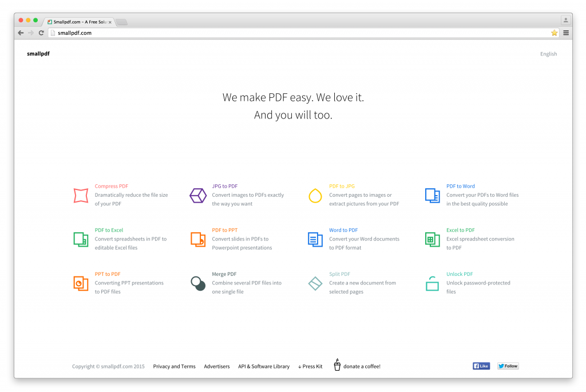The height and width of the screenshot is (392, 586).
Task: Click the Facebook Like button
Action: (481, 366)
